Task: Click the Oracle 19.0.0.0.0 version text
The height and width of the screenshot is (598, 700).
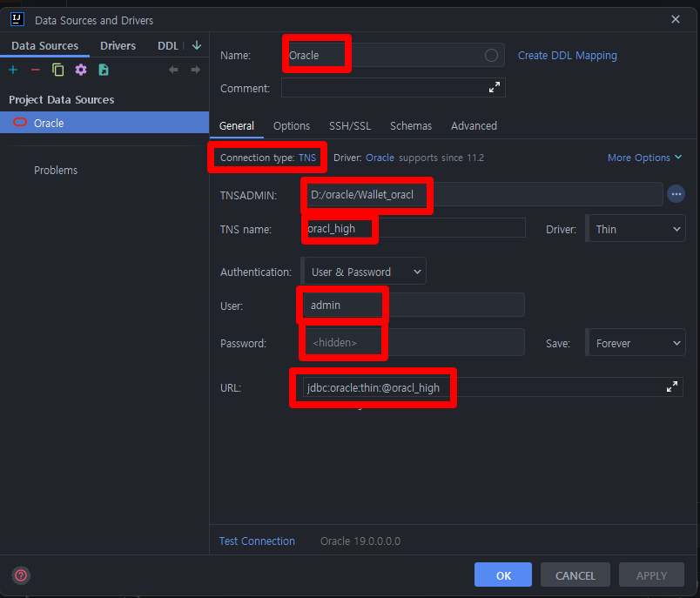Action: [360, 541]
